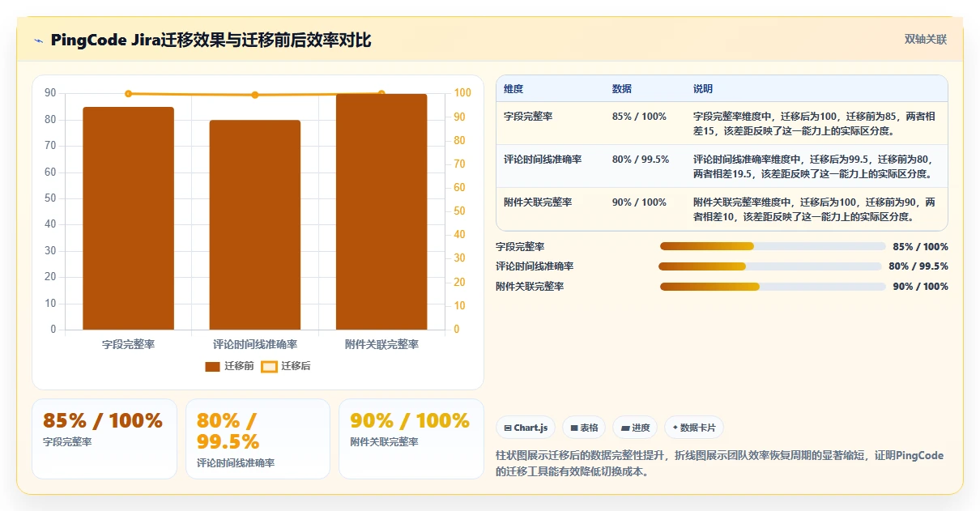Click the 字段完整率 progress bar
The image size is (980, 511).
coord(773,246)
